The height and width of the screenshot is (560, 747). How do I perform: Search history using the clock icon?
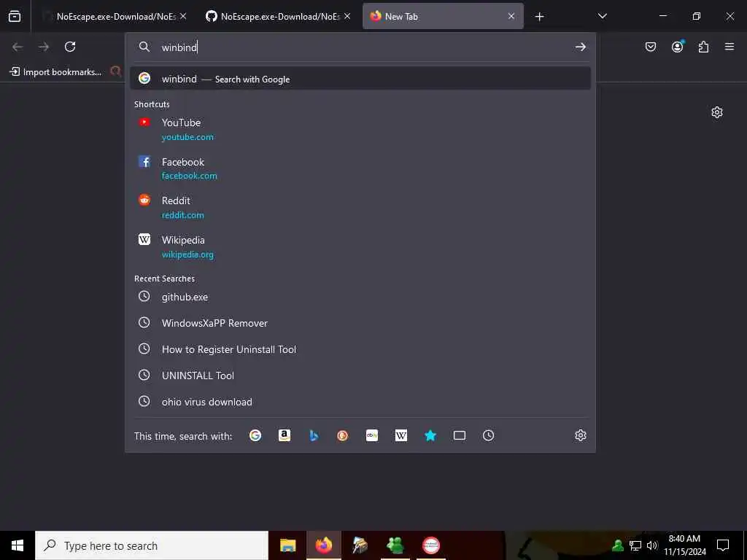488,436
